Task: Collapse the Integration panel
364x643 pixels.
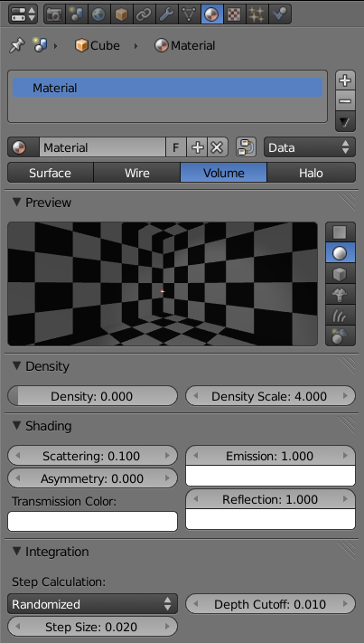Action: 16,552
